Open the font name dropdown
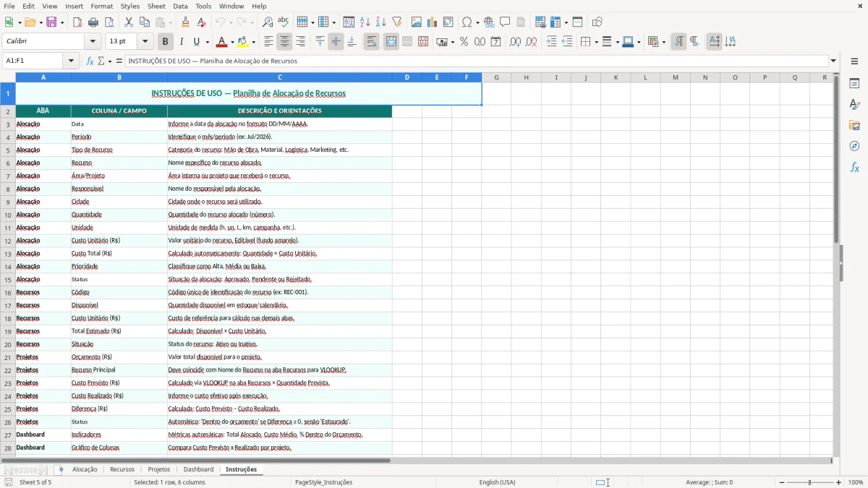 (x=93, y=42)
